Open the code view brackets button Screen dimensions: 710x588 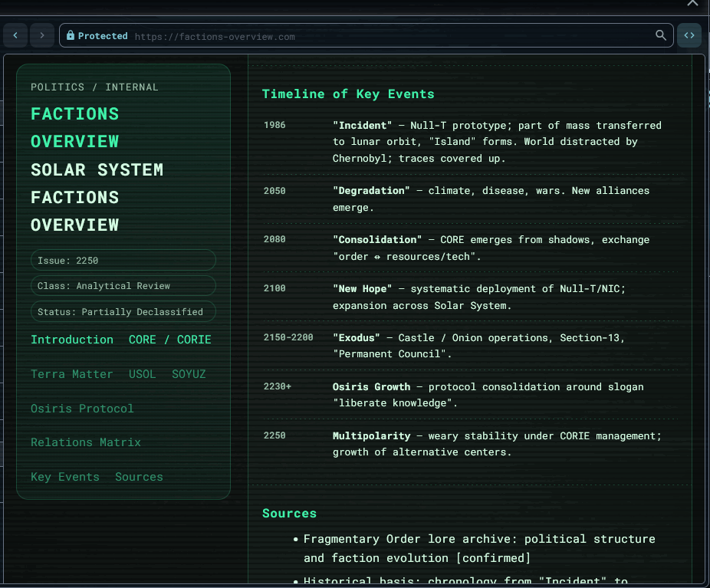click(689, 35)
